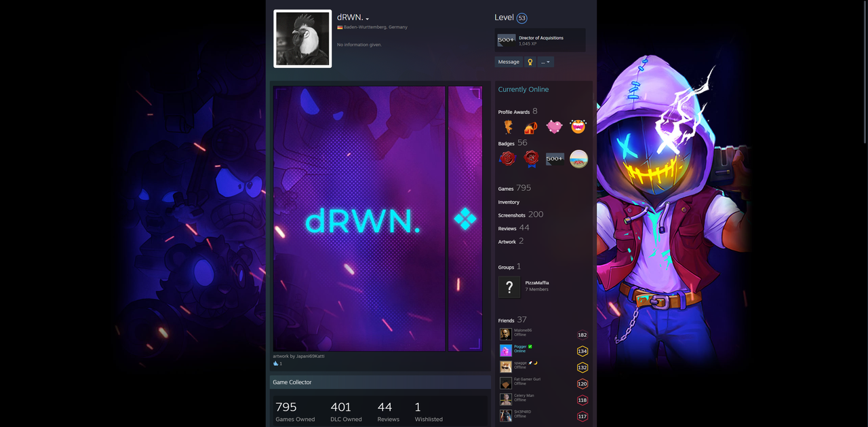
Task: Select the second red seal badge with blue ribbon
Action: tap(531, 159)
